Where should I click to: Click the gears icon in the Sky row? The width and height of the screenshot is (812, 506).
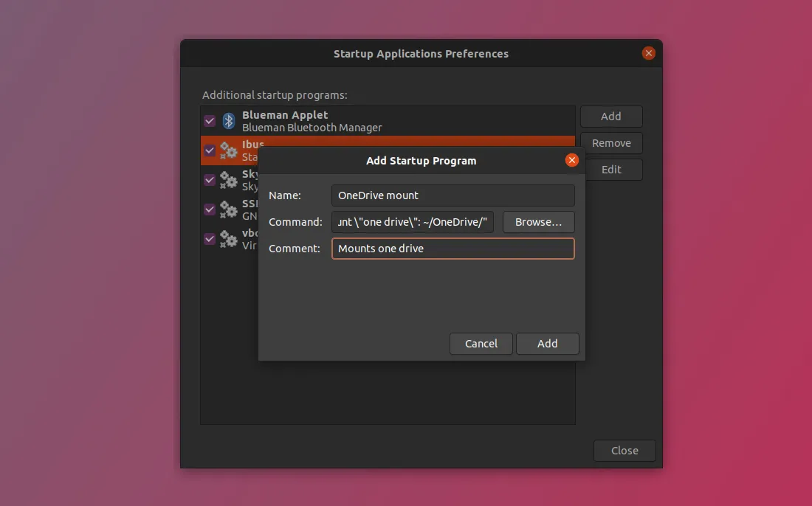pos(228,180)
